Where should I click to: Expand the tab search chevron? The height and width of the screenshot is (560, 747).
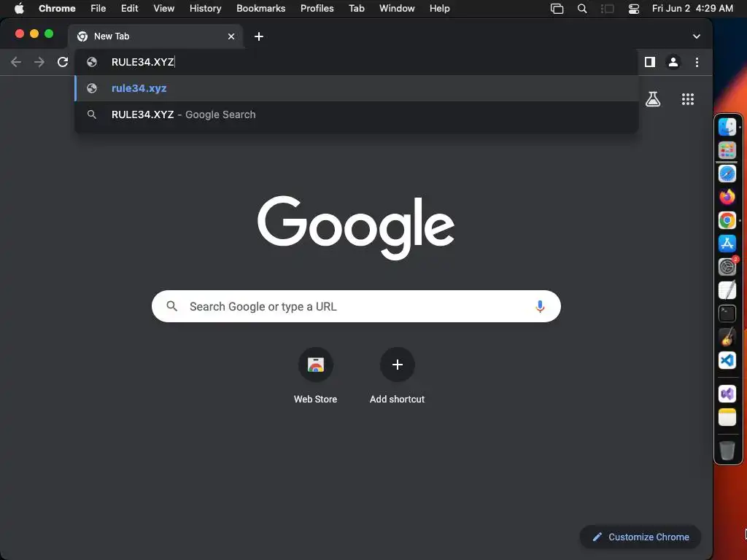pyautogui.click(x=697, y=36)
